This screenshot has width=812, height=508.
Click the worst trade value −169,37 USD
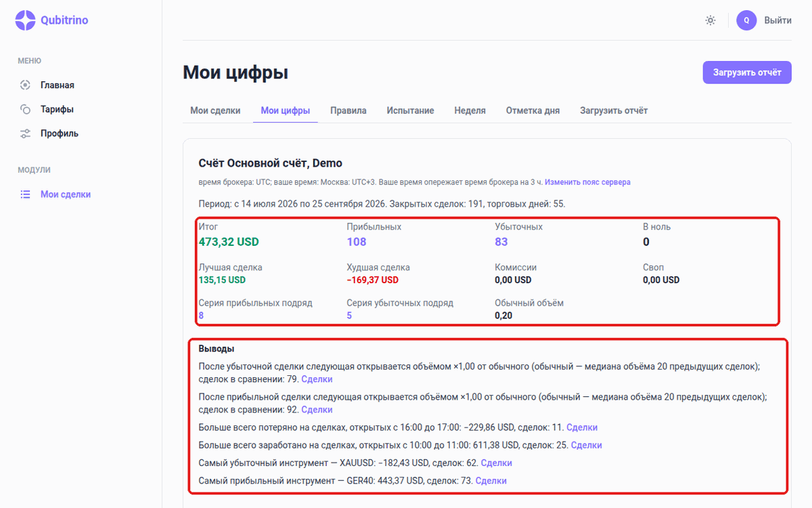point(373,280)
